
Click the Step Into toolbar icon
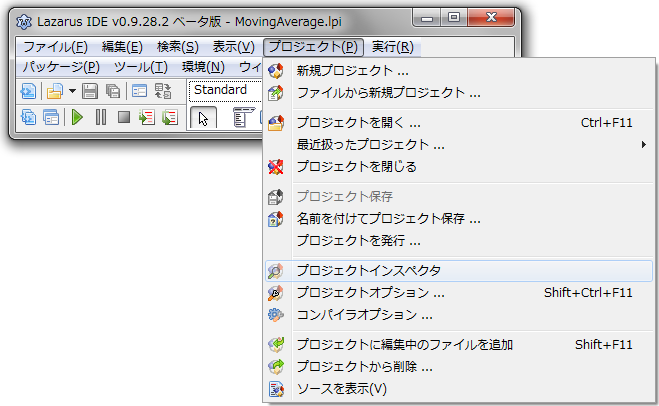pyautogui.click(x=147, y=117)
